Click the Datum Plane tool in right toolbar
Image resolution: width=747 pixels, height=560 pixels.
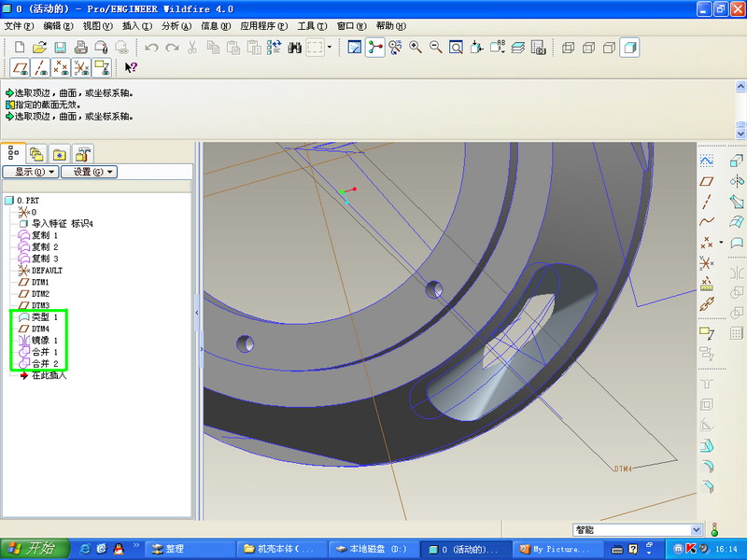707,181
